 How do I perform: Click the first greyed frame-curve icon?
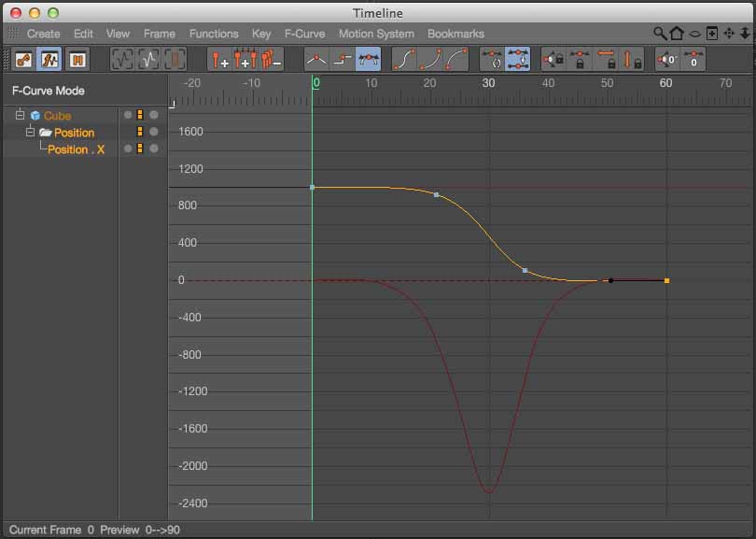pos(122,60)
